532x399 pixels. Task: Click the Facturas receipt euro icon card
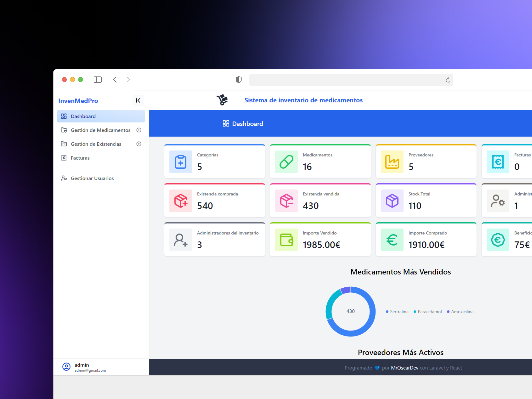[x=498, y=162]
